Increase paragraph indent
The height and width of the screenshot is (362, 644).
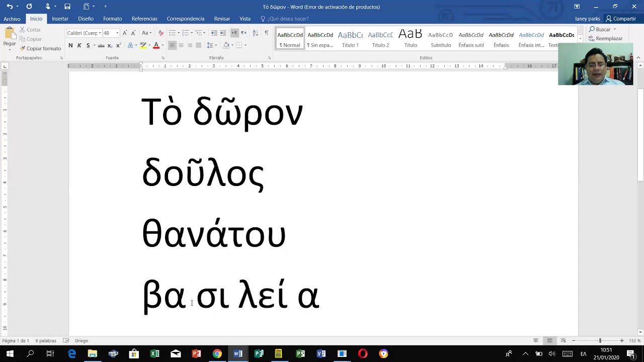223,33
